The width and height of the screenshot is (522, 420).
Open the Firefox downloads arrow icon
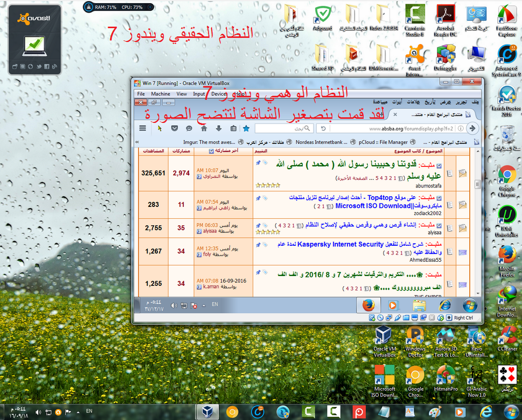(219, 129)
